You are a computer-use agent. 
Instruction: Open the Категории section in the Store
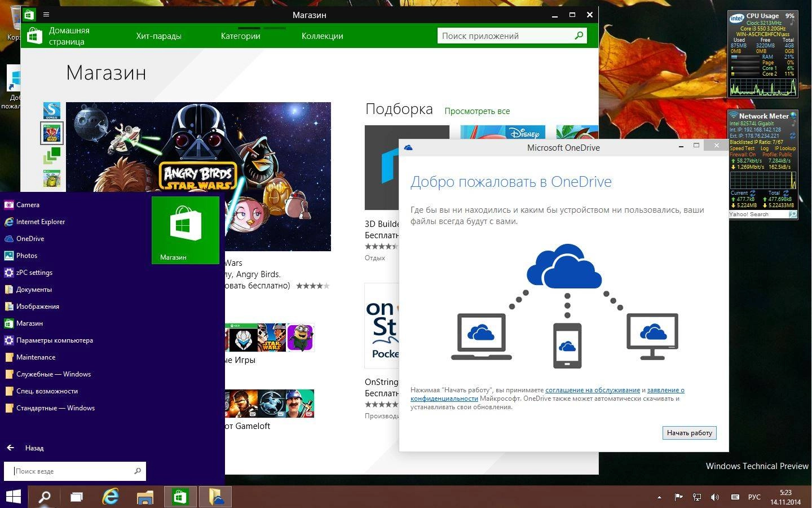pos(240,36)
